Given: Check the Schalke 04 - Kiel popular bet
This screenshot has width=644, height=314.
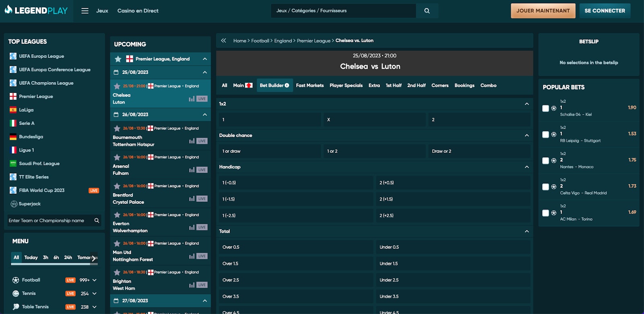Looking at the screenshot, I should [x=545, y=108].
